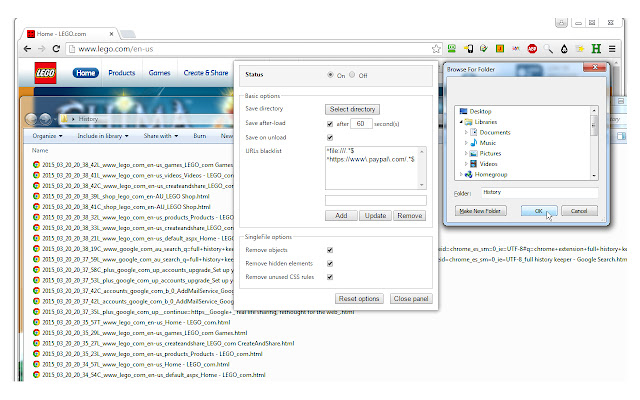Open the Products menu on LEGO site

coord(122,73)
